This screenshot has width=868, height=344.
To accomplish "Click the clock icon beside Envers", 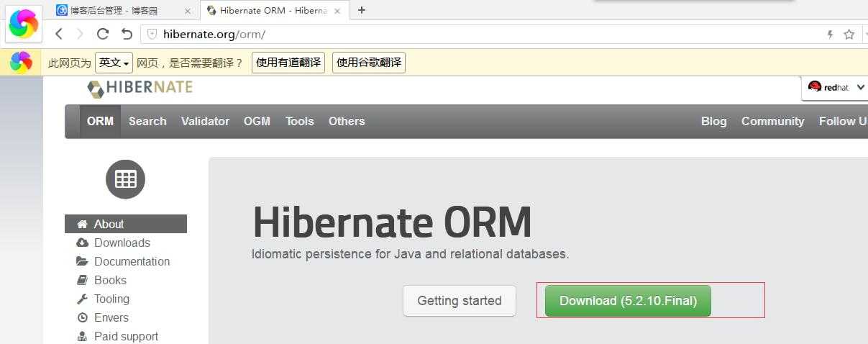I will pyautogui.click(x=82, y=317).
